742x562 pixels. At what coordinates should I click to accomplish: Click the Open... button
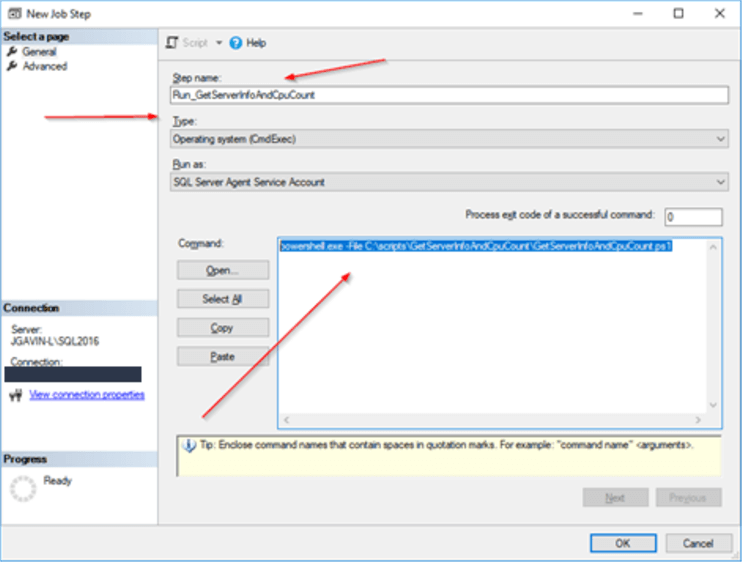[223, 270]
